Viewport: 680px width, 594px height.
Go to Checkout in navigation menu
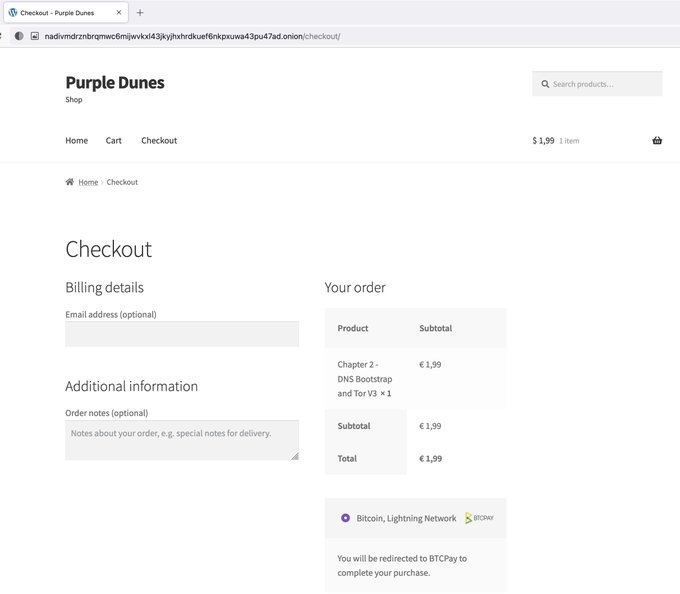coord(159,141)
